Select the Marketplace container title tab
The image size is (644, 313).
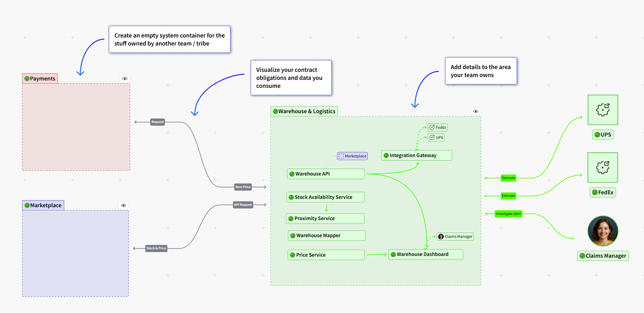[x=43, y=205]
